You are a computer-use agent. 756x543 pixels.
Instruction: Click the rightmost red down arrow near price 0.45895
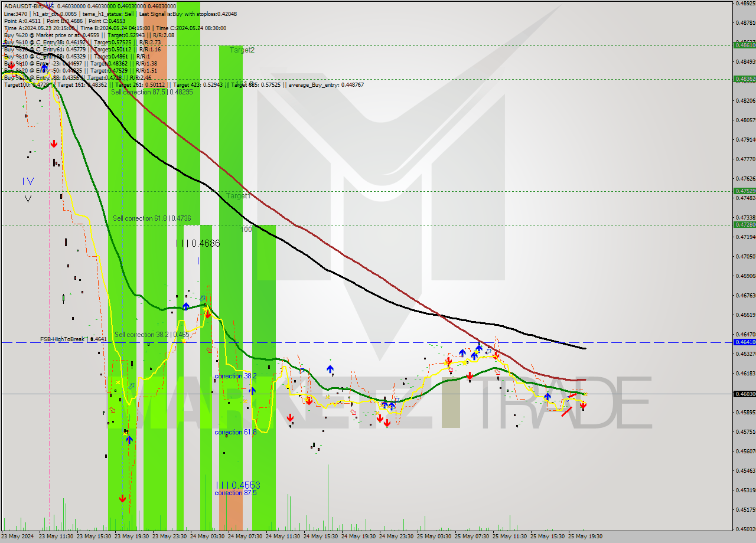[583, 405]
